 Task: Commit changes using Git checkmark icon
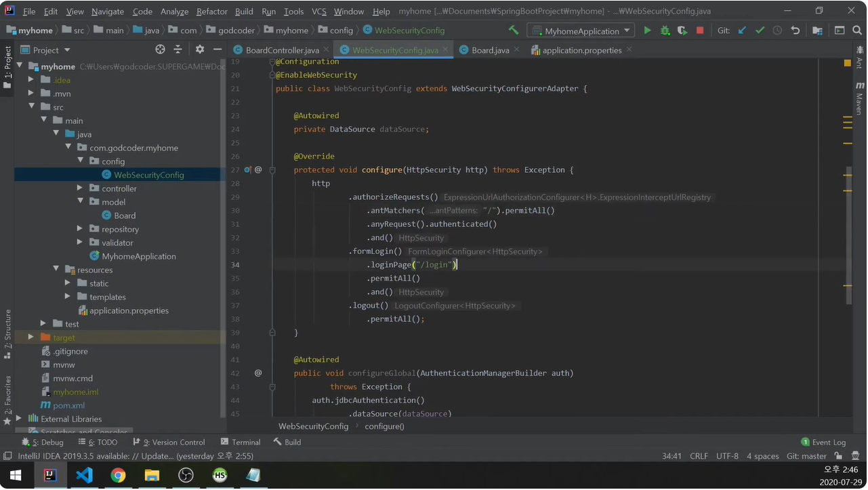point(760,30)
